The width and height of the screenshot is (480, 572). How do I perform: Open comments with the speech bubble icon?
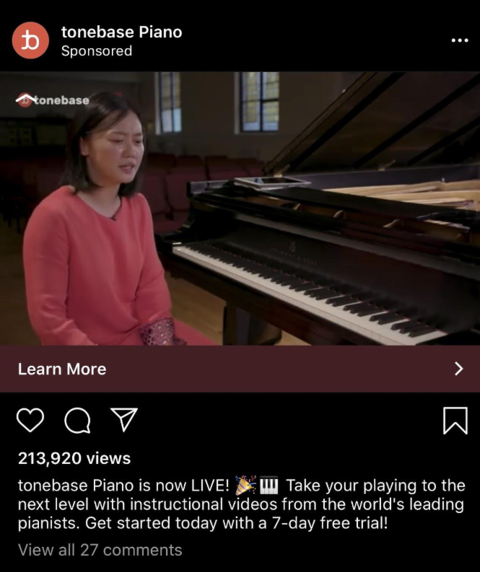click(77, 420)
